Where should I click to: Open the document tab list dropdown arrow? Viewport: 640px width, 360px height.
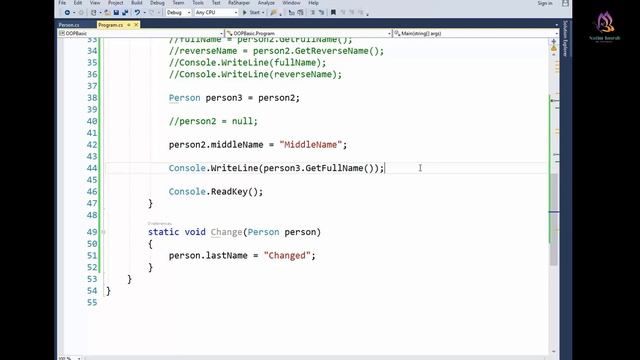[x=557, y=25]
